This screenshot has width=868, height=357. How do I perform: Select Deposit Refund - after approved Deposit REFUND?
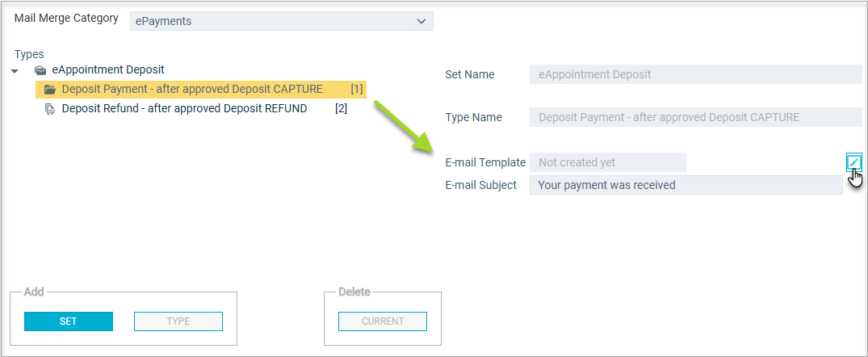[x=184, y=108]
